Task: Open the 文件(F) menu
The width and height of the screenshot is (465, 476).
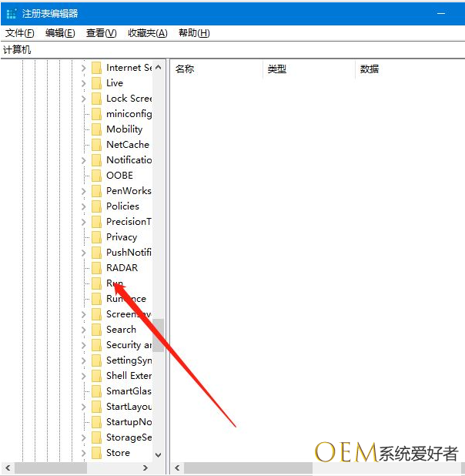Action: click(20, 33)
